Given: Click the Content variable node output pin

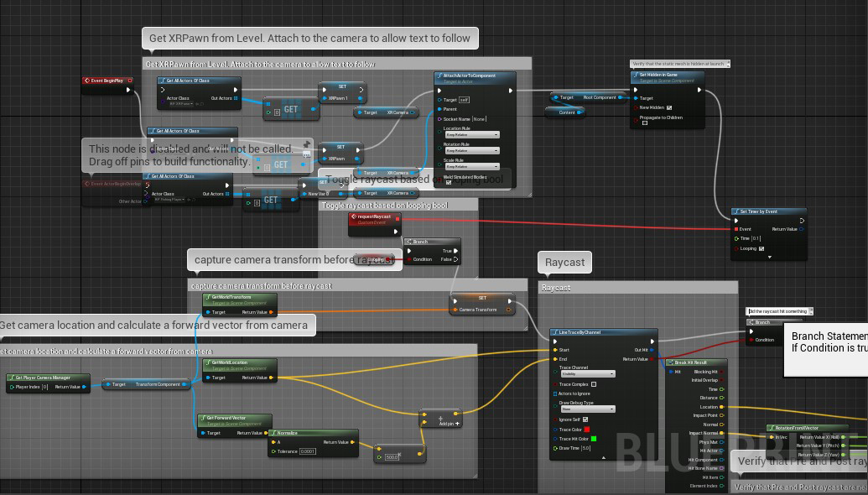Looking at the screenshot, I should click(x=579, y=112).
